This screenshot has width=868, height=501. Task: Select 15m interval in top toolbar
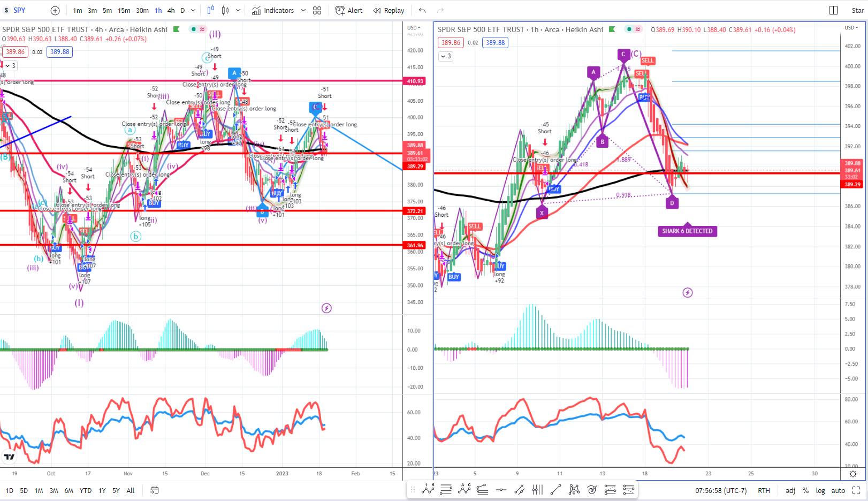124,10
